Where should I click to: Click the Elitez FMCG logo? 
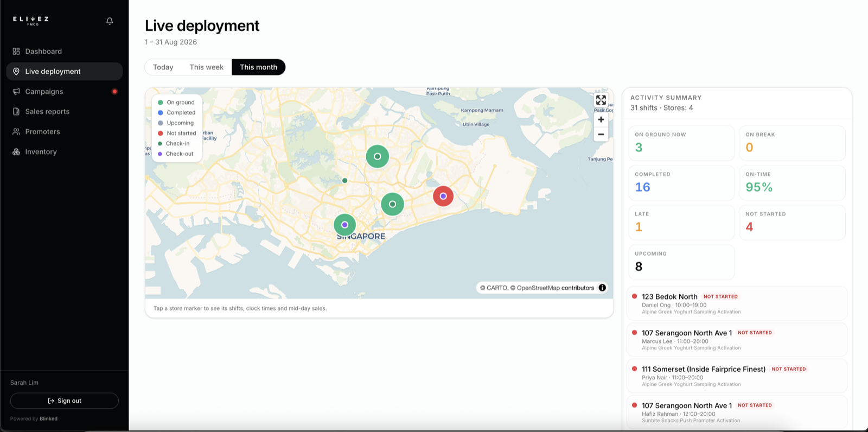[x=31, y=21]
